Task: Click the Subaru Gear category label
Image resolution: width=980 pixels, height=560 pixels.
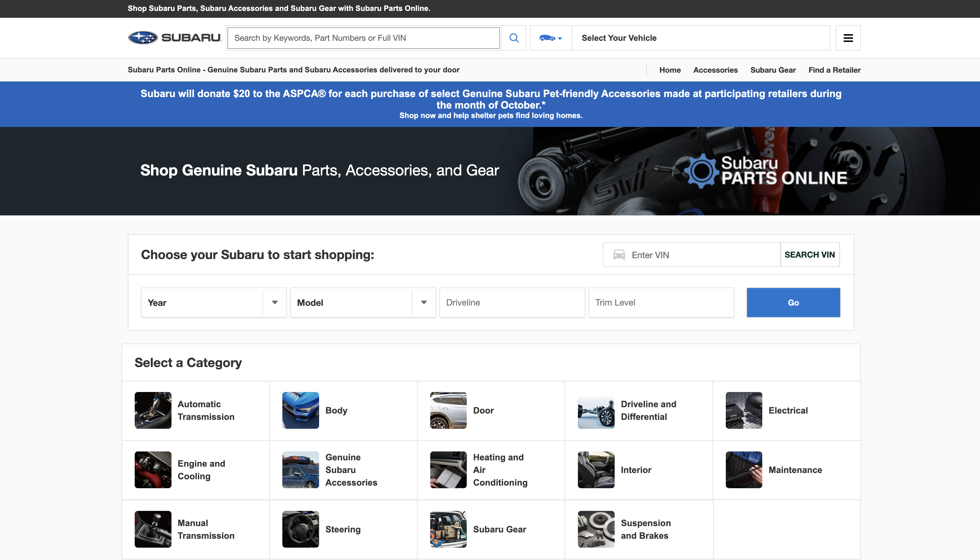Action: pos(499,529)
